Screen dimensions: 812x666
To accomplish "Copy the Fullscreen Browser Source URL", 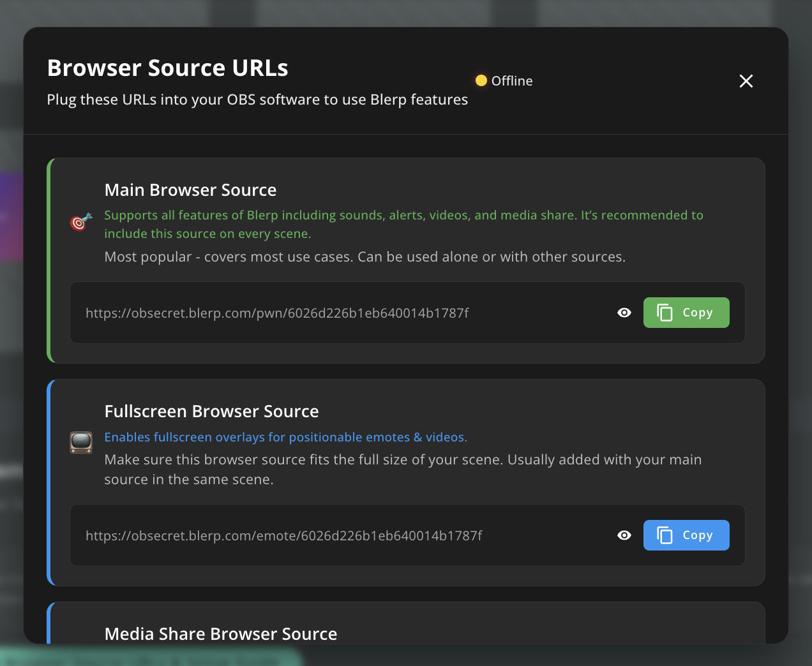I will pos(686,535).
